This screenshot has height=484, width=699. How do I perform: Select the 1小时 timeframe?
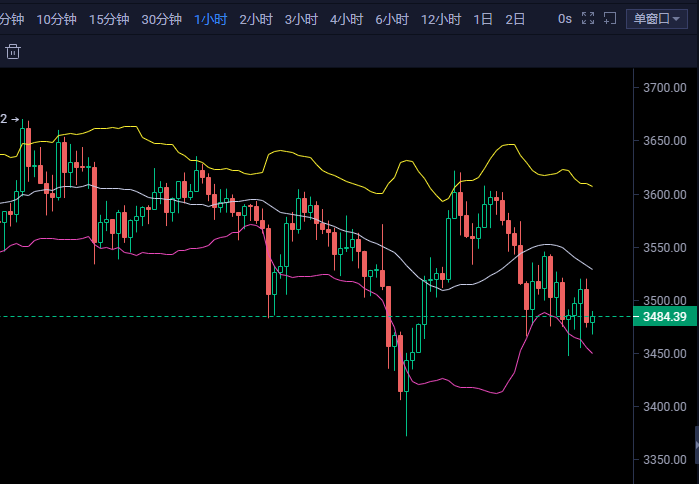click(x=211, y=19)
